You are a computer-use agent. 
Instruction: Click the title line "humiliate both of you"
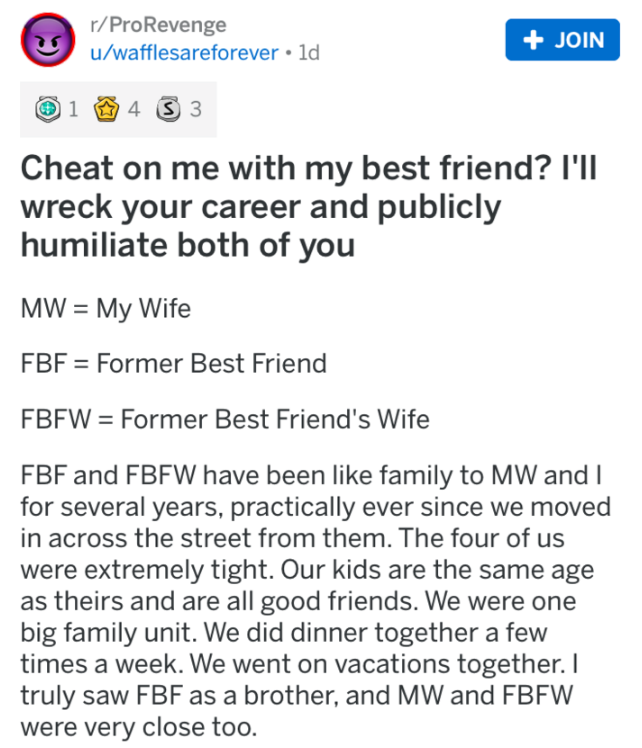coord(188,244)
